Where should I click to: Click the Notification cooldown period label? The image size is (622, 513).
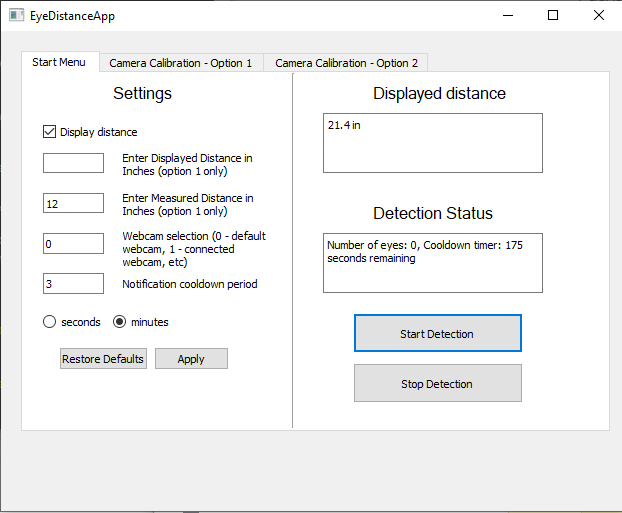click(190, 284)
